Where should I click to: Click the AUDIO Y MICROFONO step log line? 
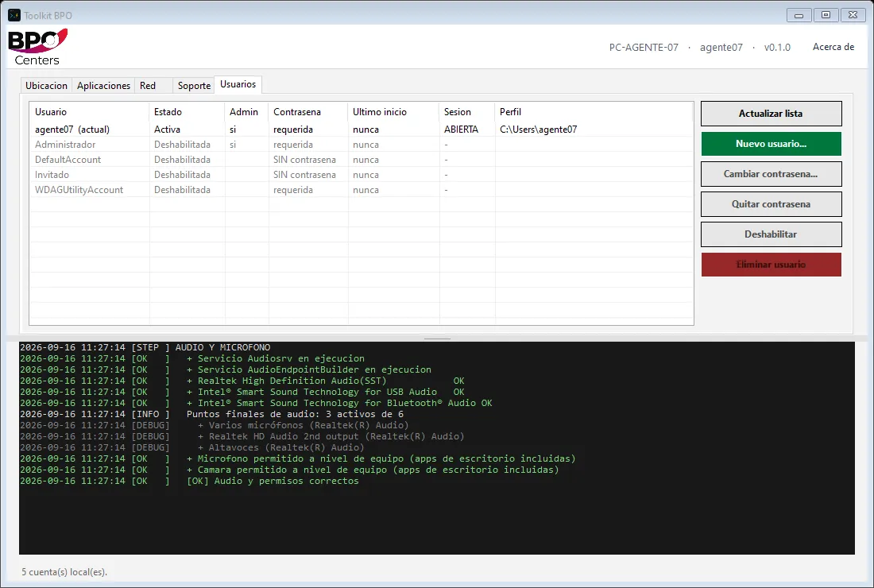[x=145, y=347]
